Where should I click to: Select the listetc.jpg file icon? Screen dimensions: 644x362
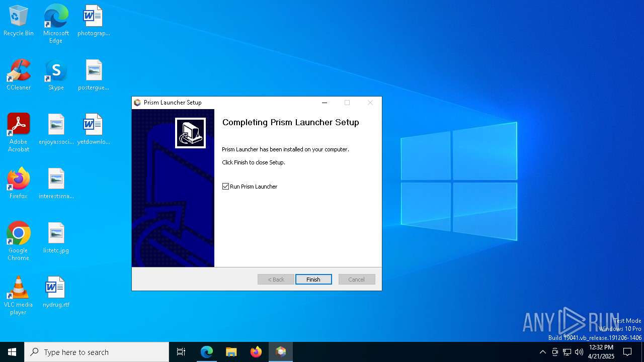[x=56, y=238]
